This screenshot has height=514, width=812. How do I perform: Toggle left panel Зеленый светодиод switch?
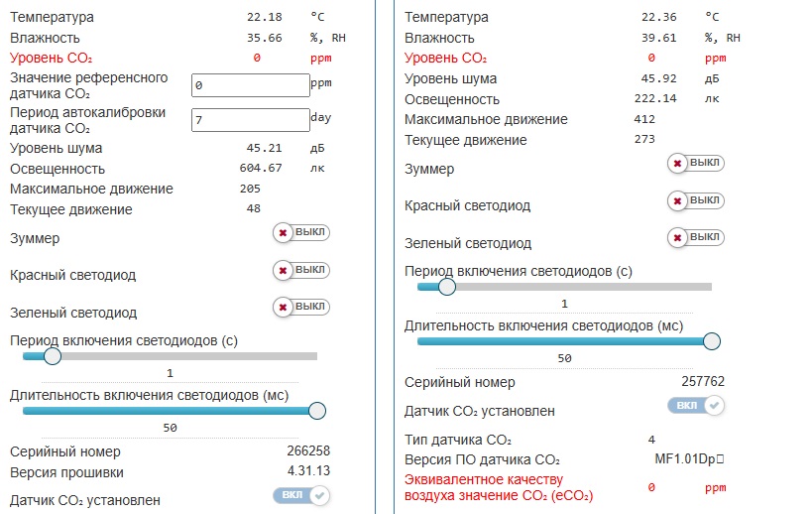click(x=301, y=307)
